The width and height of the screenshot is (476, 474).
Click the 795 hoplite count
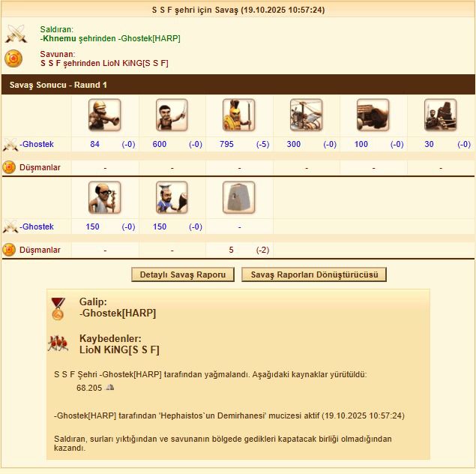click(x=226, y=144)
